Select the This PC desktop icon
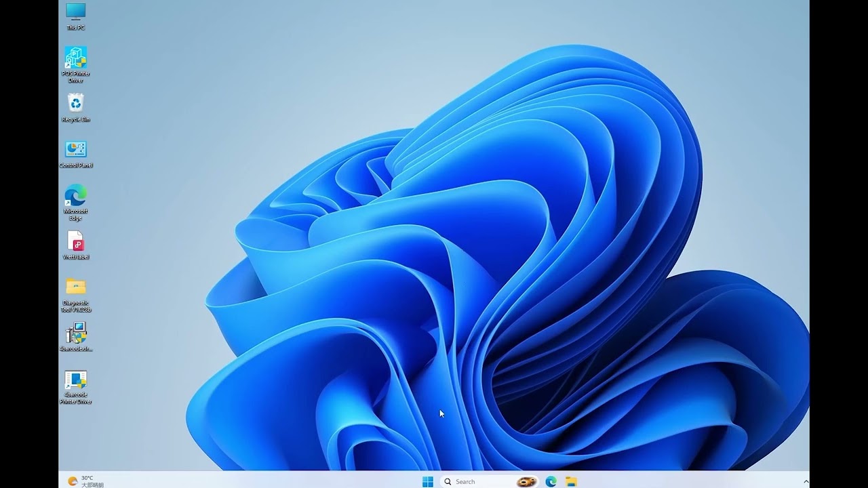 (76, 16)
